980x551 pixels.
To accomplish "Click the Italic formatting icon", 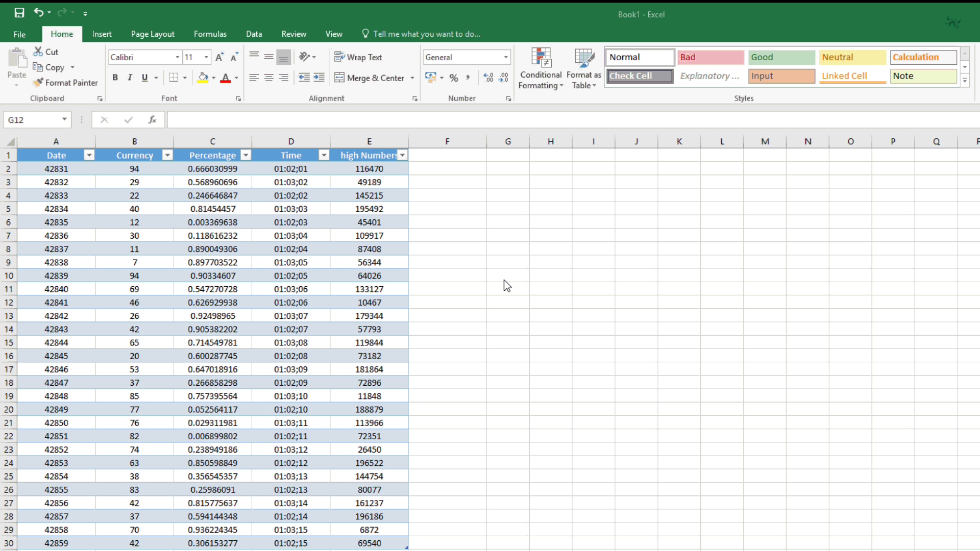I will pos(130,78).
